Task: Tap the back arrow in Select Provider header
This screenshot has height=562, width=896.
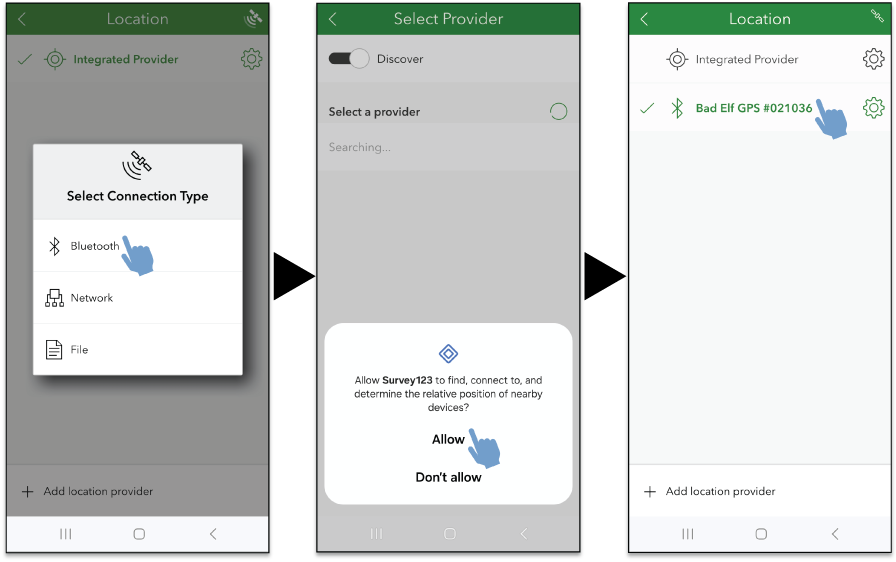Action: click(x=333, y=19)
